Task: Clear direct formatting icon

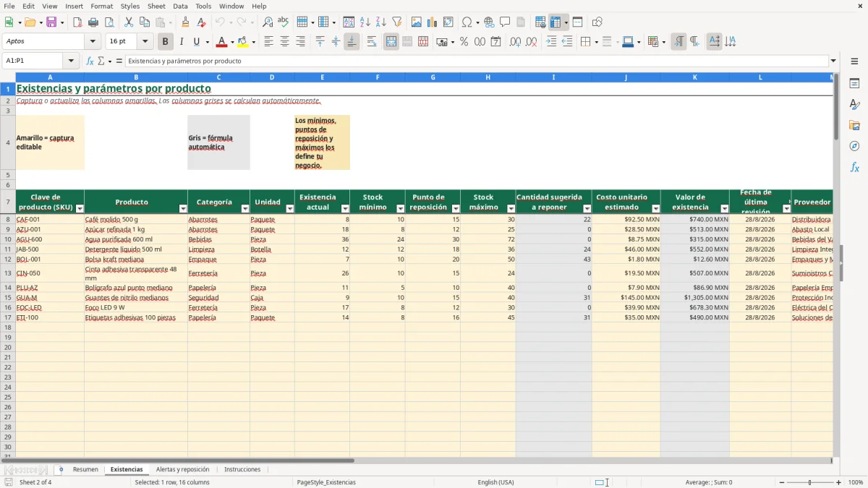Action: (202, 22)
